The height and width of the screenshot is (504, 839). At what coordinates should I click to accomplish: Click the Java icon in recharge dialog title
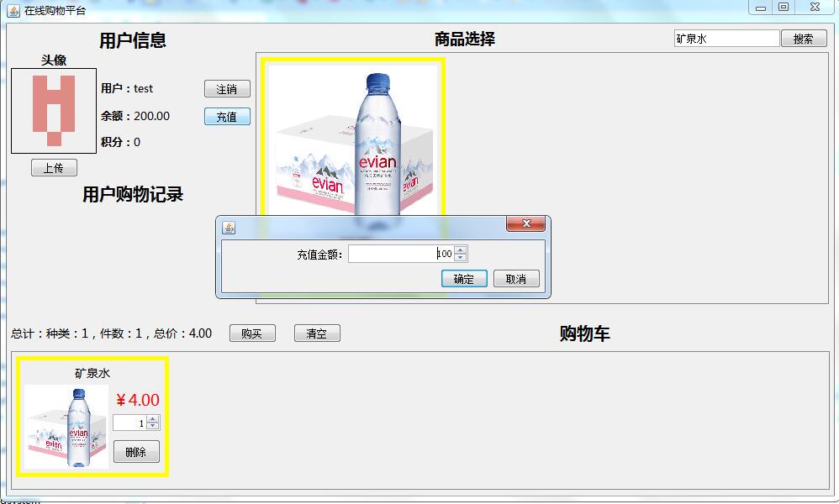tap(229, 228)
